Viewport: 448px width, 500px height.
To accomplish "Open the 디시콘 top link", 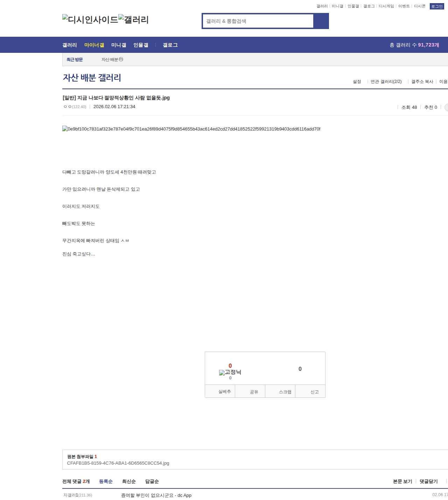I will point(420,6).
